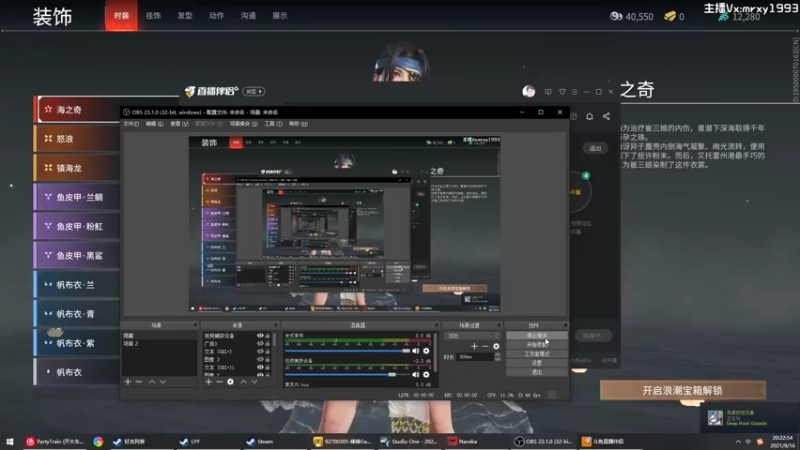Viewport: 800px width, 450px height.
Task: Toggle 工作室模式 studio mode in OBS
Action: (537, 354)
